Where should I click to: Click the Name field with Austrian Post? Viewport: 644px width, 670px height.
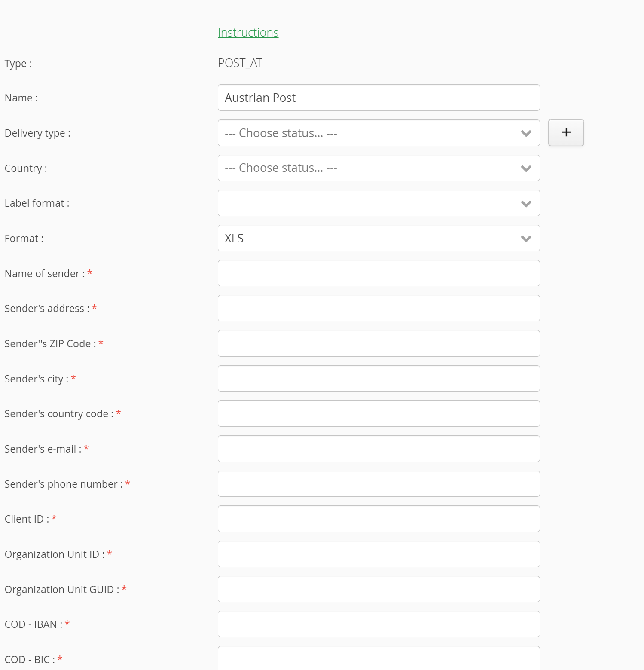click(x=378, y=98)
